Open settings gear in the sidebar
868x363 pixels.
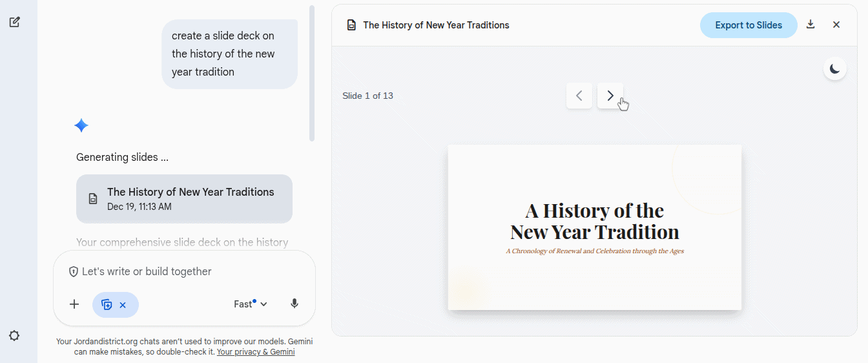[x=14, y=336]
